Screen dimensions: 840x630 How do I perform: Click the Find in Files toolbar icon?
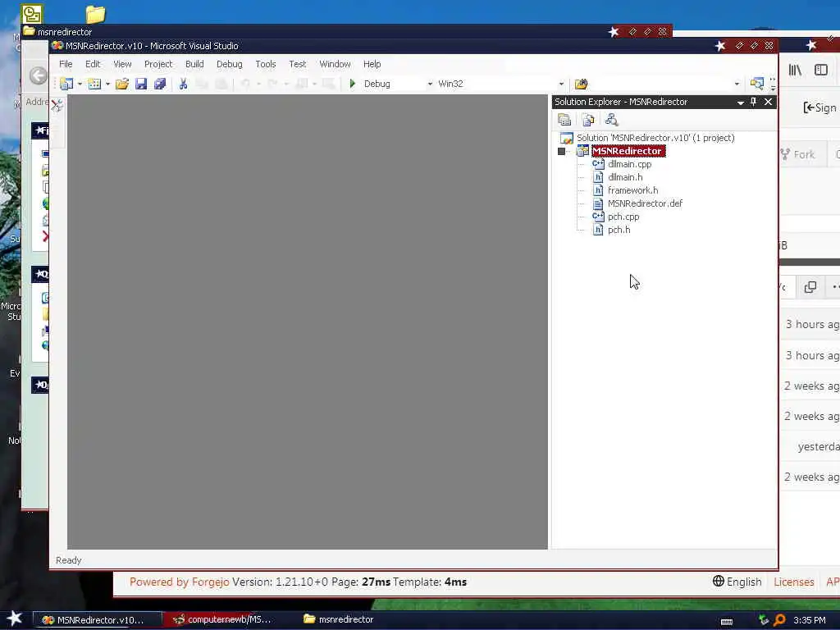(x=582, y=84)
